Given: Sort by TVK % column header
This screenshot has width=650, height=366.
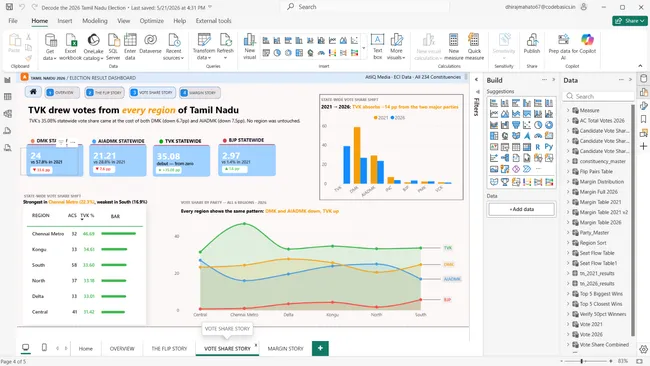Looking at the screenshot, I should 87,216.
